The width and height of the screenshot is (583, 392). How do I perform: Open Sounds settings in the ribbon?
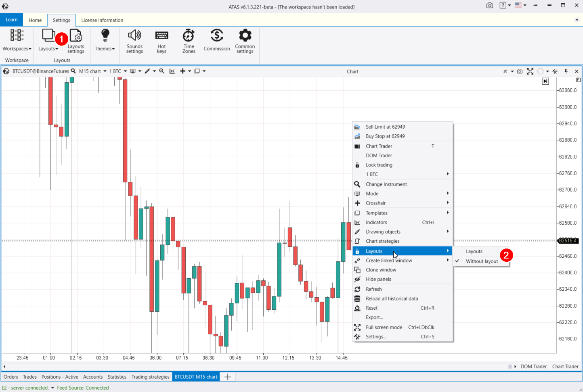pyautogui.click(x=134, y=41)
